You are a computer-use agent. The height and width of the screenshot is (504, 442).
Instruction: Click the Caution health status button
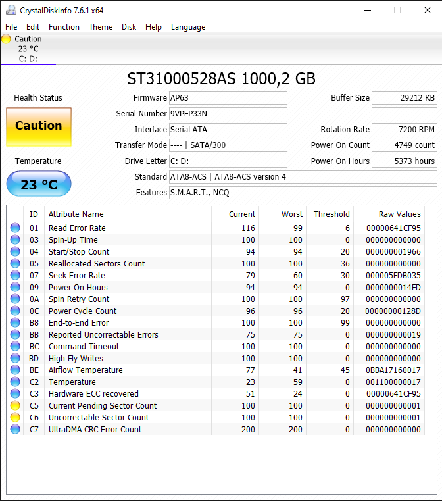39,127
